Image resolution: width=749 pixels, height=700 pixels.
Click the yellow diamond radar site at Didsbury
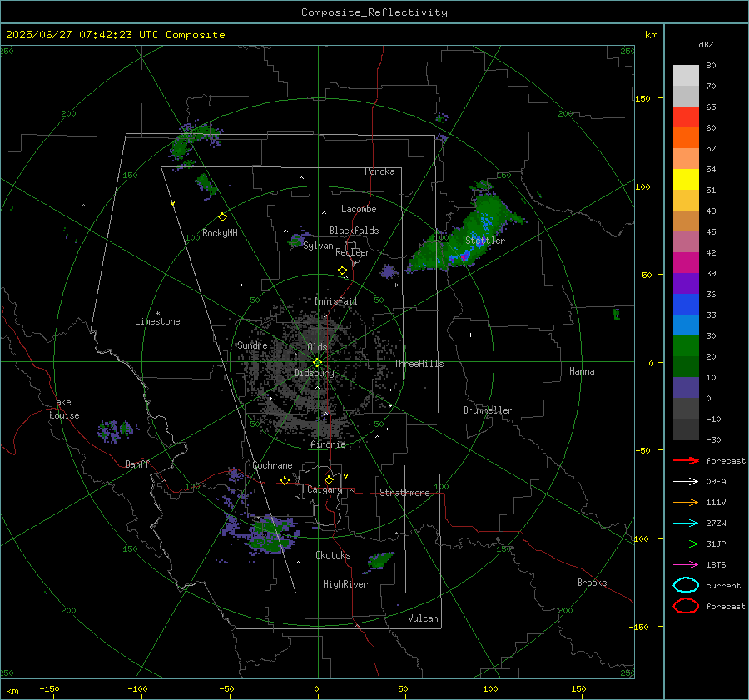click(317, 363)
